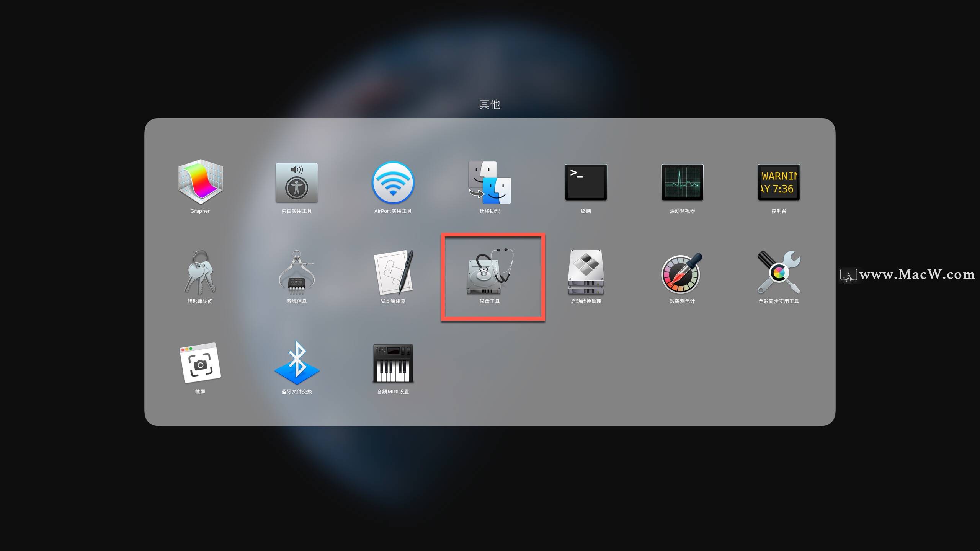Launch the Screenshot (截屏) app
Image resolution: width=980 pixels, height=551 pixels.
click(200, 363)
